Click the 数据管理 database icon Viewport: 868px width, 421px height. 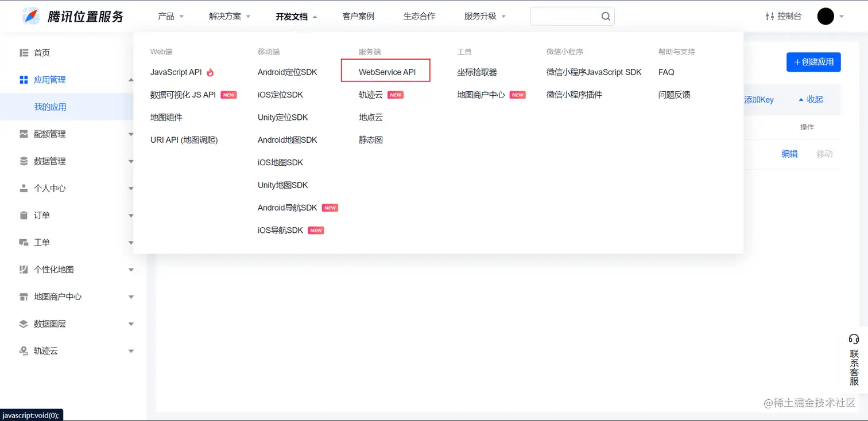coord(24,161)
